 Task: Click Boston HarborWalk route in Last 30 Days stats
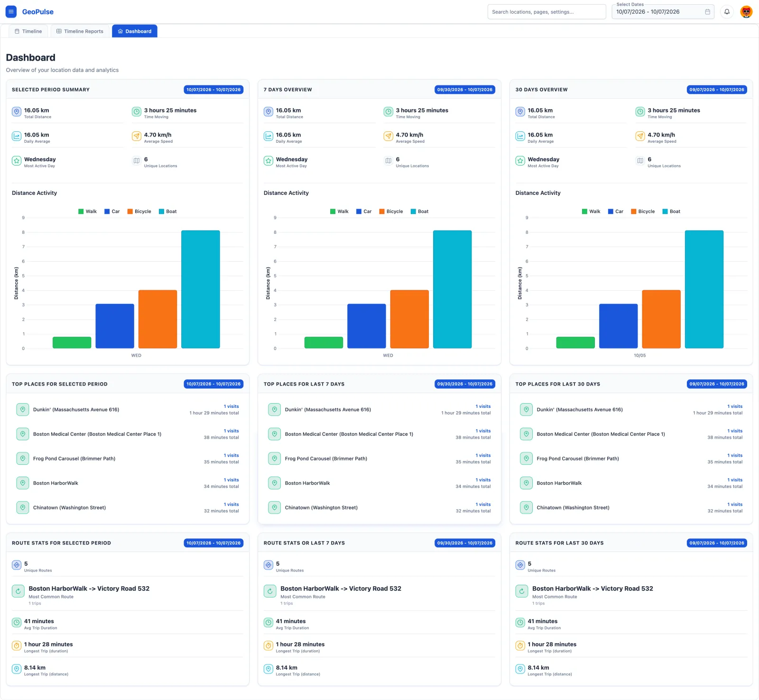592,589
